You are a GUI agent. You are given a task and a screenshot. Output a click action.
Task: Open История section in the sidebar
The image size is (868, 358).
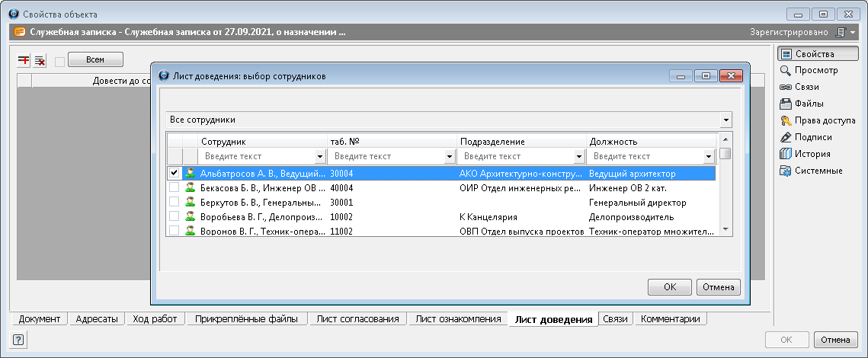tap(812, 154)
